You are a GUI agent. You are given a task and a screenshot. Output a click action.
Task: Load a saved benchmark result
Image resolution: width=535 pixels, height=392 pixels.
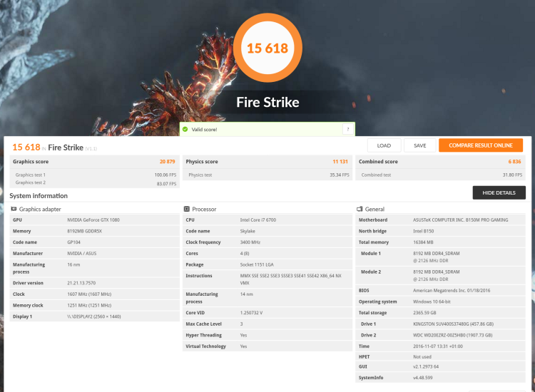(384, 145)
